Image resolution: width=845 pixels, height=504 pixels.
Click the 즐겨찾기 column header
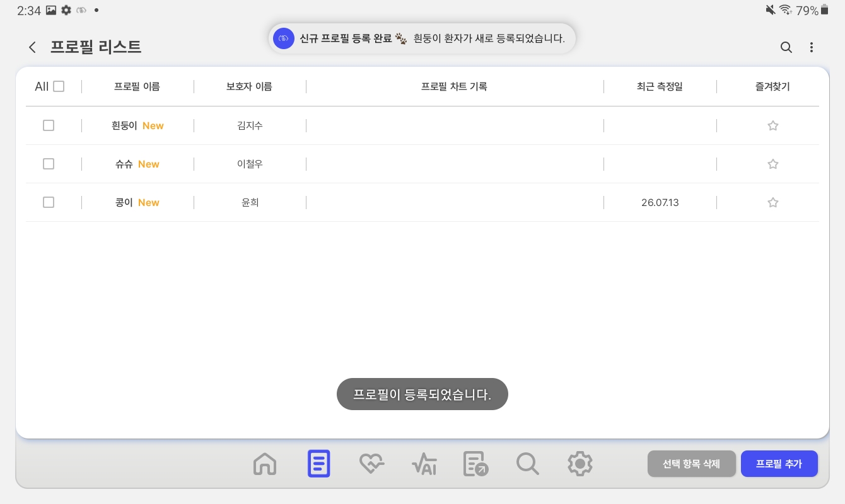772,87
